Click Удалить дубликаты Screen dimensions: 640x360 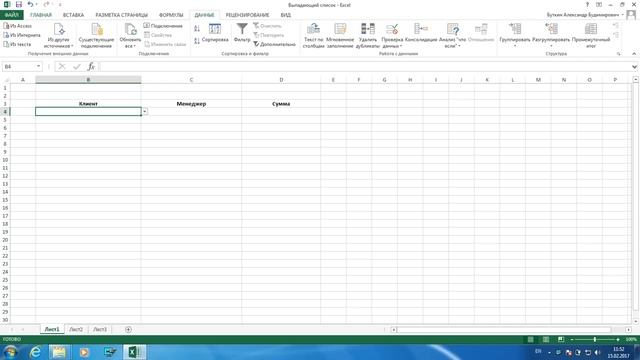[367, 36]
